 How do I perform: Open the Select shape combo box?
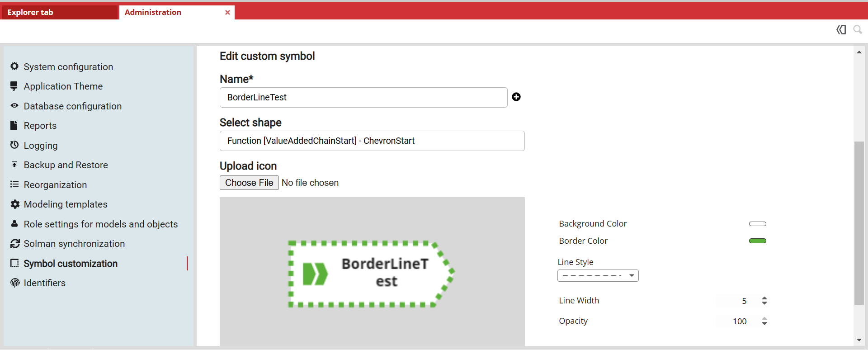(x=372, y=141)
